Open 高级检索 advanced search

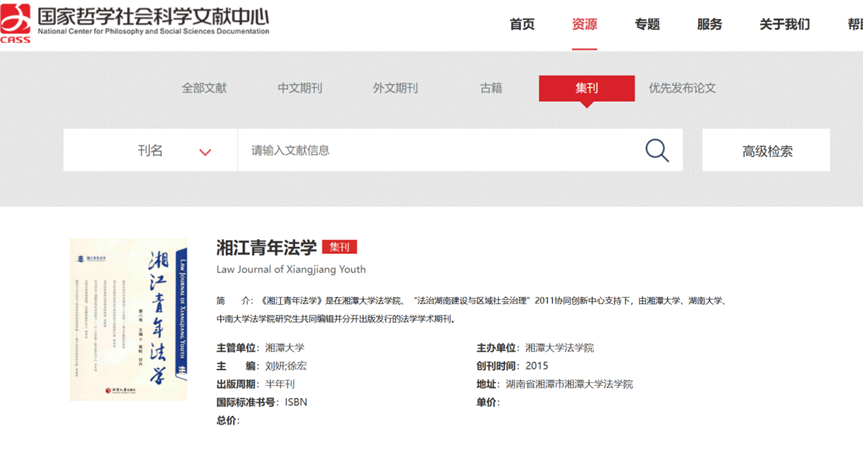(x=766, y=151)
